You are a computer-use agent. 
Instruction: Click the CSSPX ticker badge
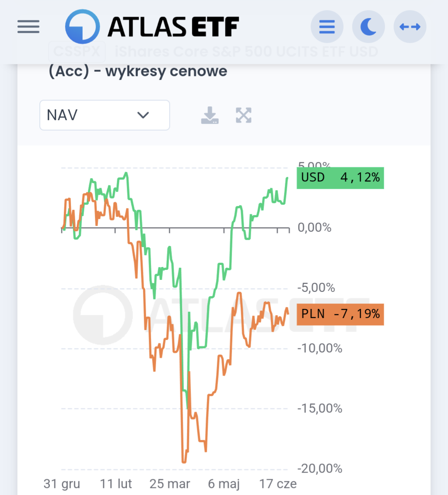(x=77, y=51)
